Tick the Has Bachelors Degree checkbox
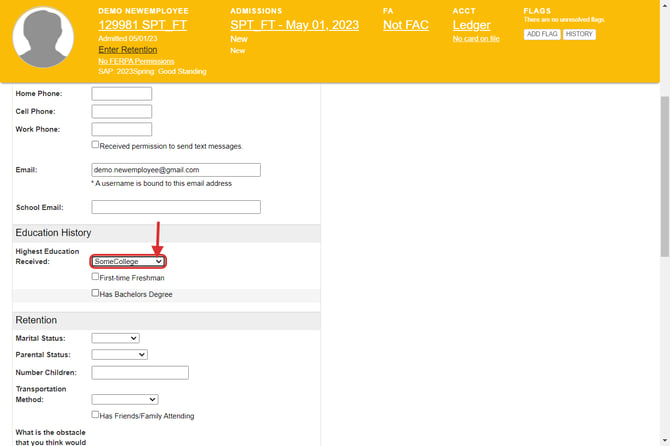This screenshot has height=446, width=670. 96,294
